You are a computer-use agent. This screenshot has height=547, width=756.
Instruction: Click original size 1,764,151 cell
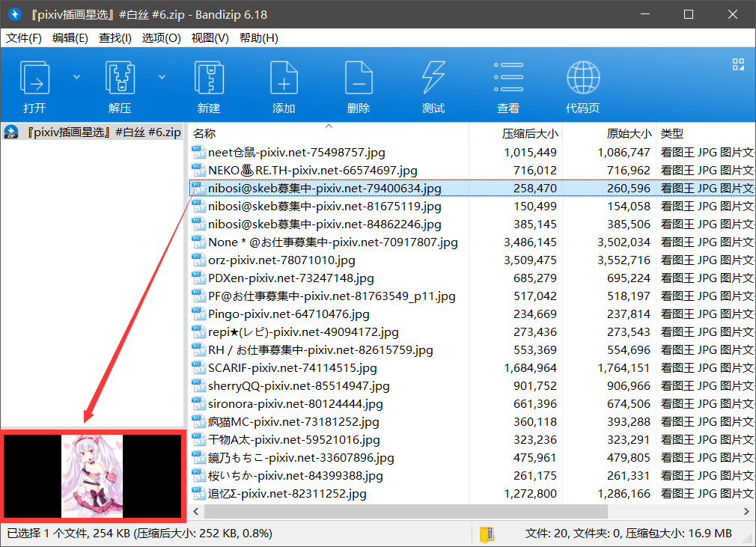[x=624, y=368]
